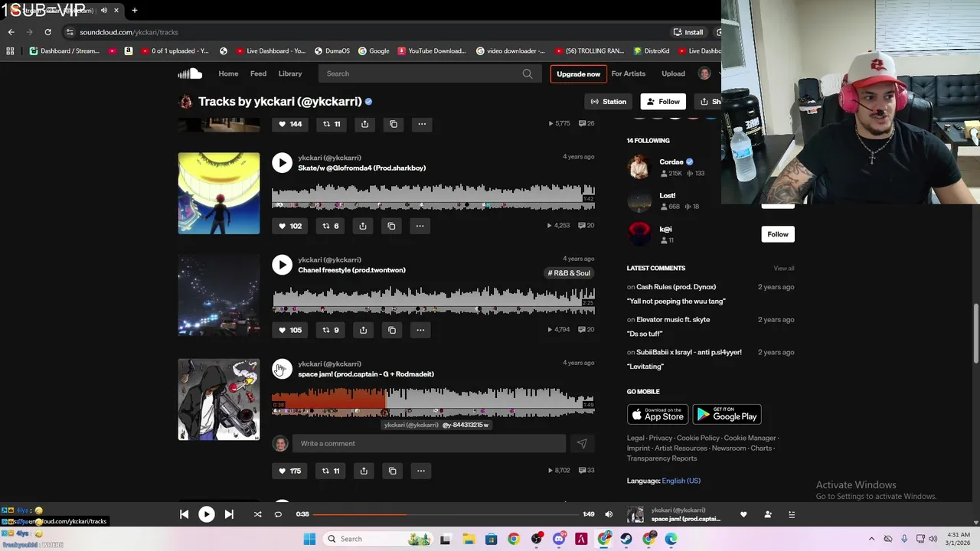Click the Write a comment field
Image resolution: width=980 pixels, height=551 pixels.
click(429, 443)
